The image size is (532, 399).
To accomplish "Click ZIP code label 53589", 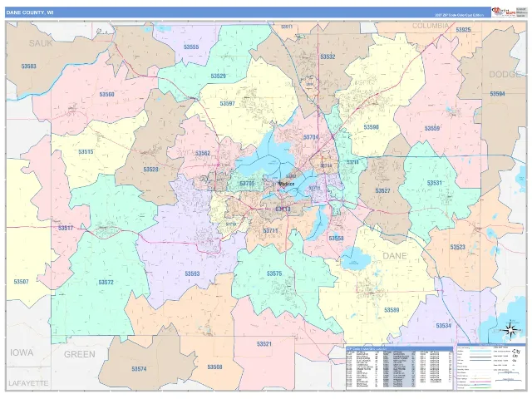I will point(392,310).
